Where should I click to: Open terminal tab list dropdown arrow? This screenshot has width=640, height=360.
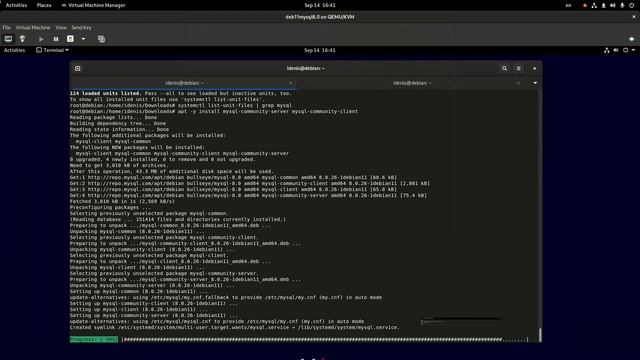pos(535,83)
